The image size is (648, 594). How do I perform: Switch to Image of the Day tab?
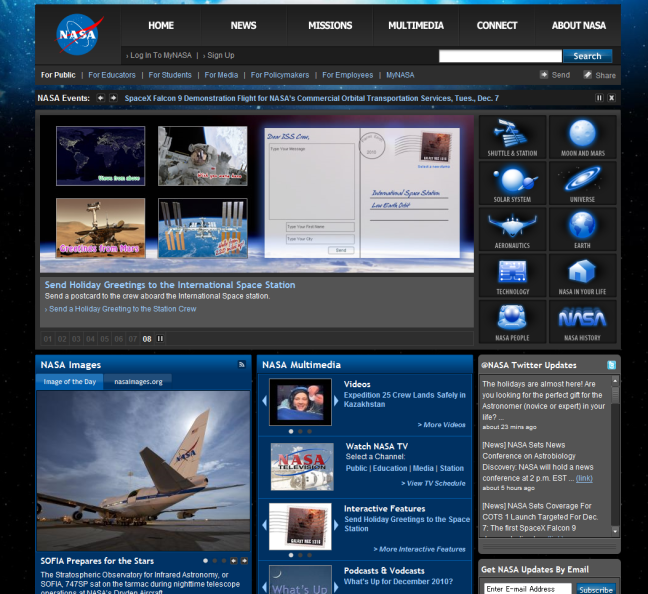(69, 382)
